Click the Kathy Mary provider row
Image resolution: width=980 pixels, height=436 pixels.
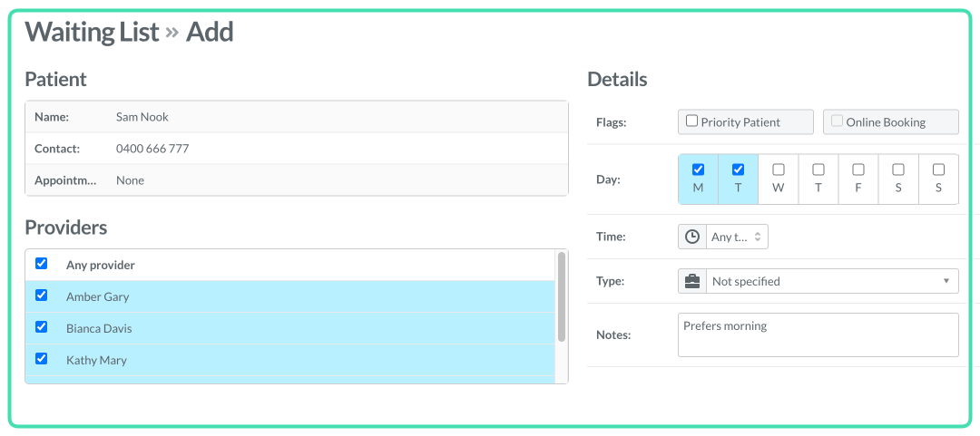290,360
